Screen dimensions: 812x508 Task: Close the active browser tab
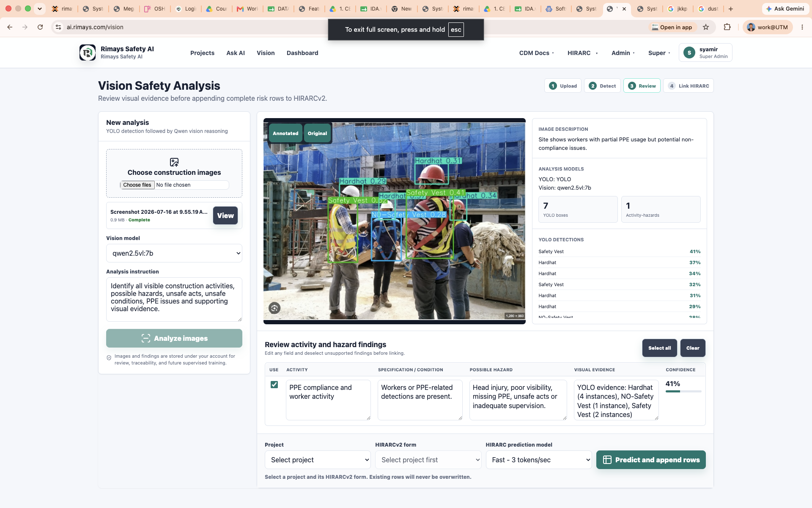[624, 8]
